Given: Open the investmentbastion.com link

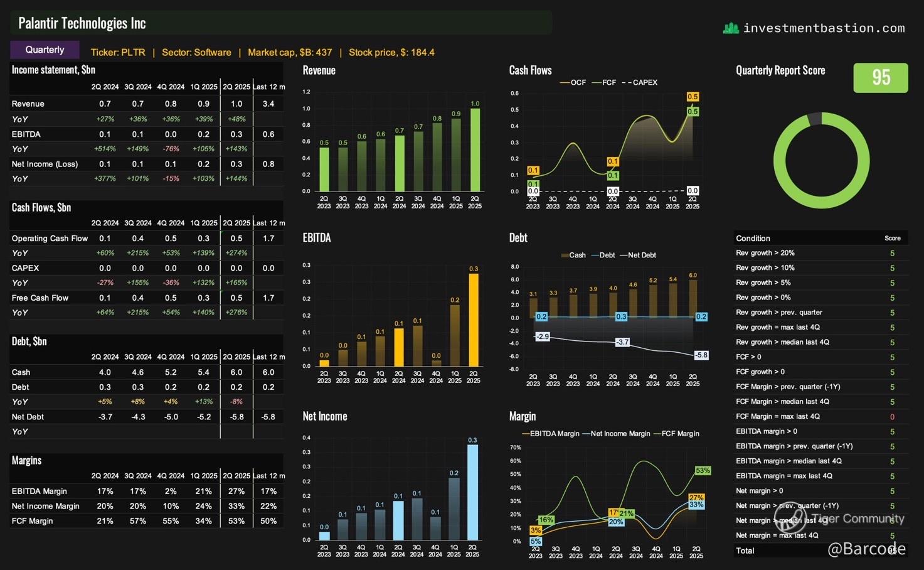Looking at the screenshot, I should [824, 28].
